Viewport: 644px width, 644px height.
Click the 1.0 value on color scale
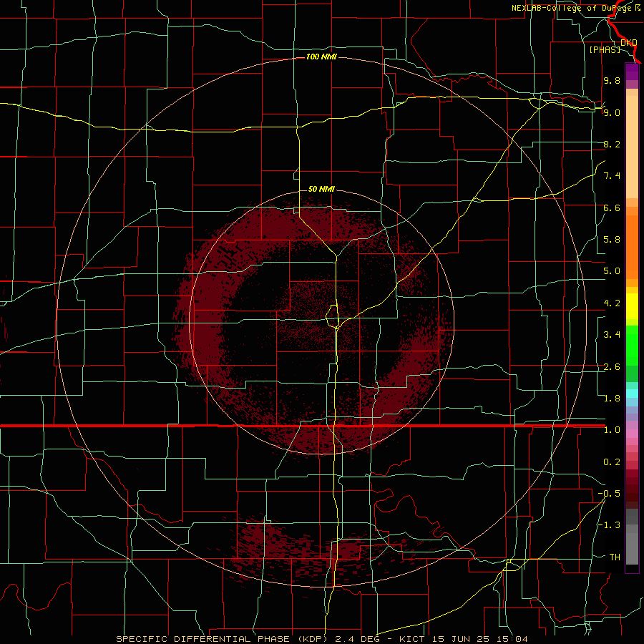(x=612, y=430)
